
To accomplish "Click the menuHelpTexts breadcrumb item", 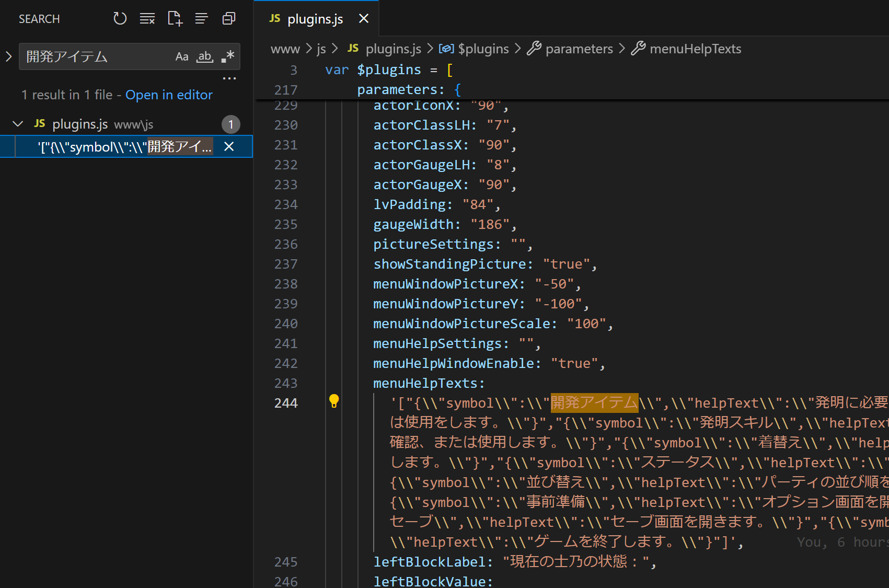I will pos(695,49).
